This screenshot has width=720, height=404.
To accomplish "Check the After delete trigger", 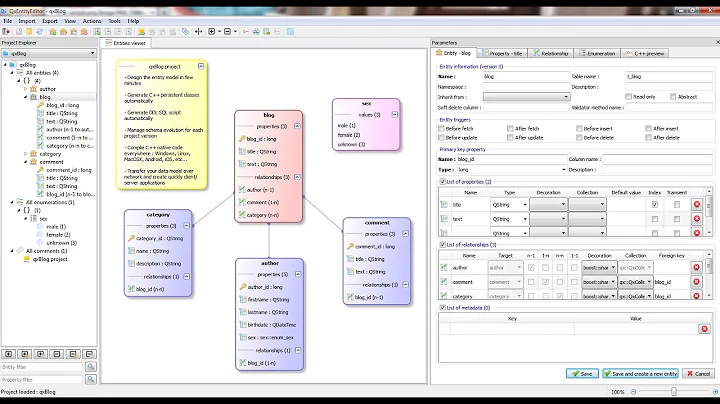I will coord(648,137).
